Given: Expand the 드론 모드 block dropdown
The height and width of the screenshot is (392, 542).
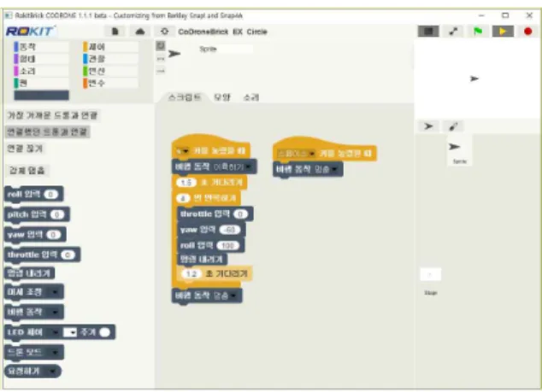Looking at the screenshot, I should pyautogui.click(x=55, y=353).
